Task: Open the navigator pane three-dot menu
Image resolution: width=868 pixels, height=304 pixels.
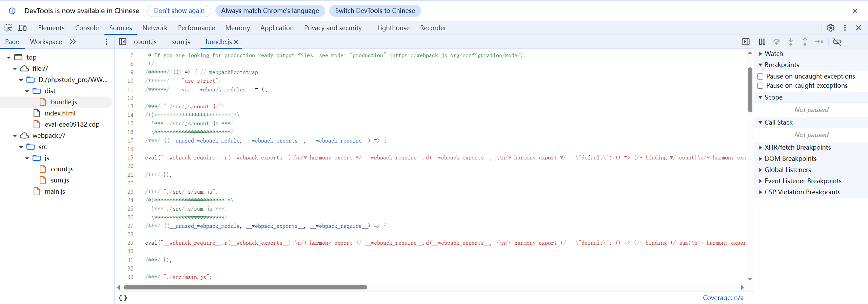Action: (x=106, y=42)
